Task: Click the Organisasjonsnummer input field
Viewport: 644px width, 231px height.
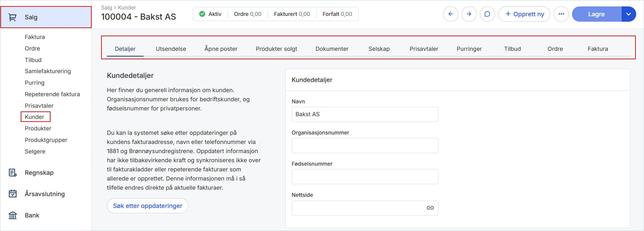Action: (x=365, y=146)
